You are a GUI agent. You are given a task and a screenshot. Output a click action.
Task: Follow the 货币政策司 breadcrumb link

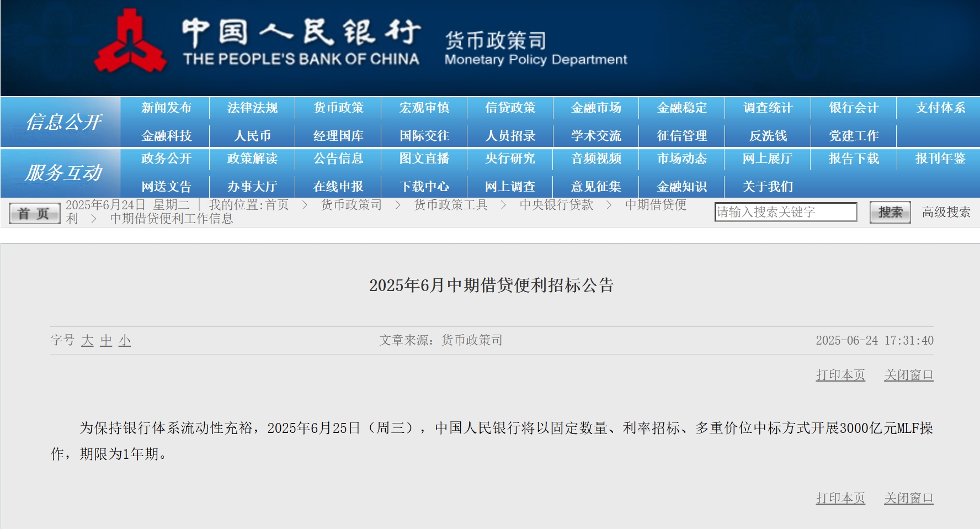pos(351,205)
